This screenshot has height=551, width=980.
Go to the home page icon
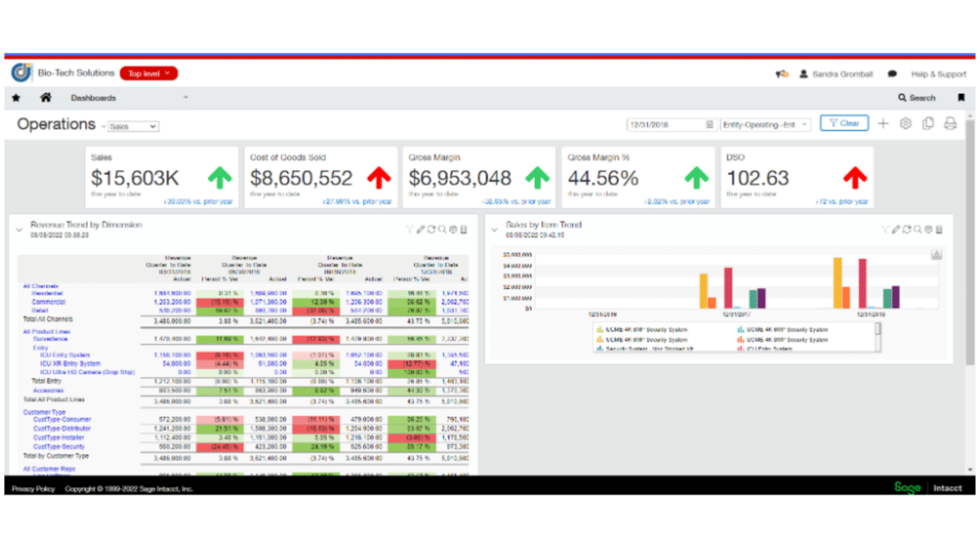(46, 97)
